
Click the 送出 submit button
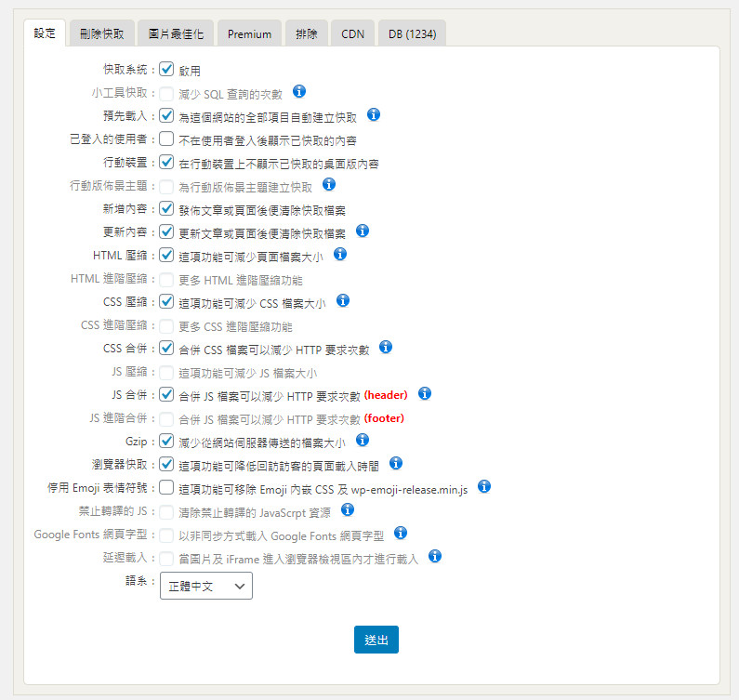tap(376, 640)
